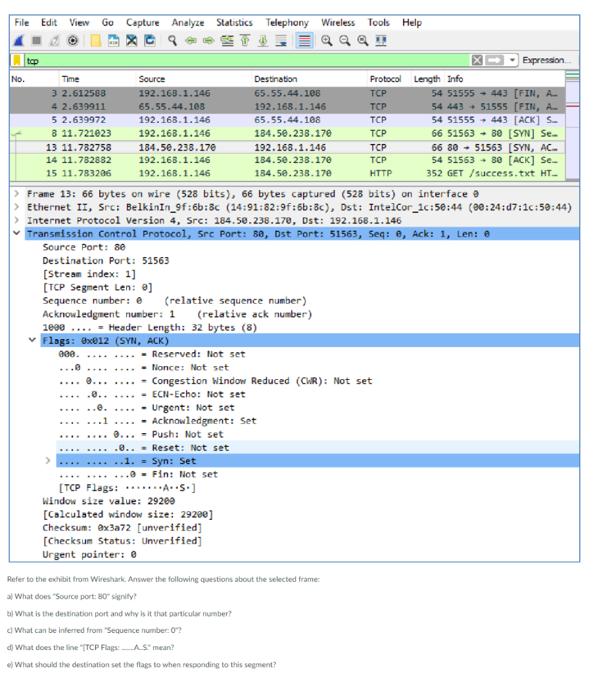The width and height of the screenshot is (616, 673).
Task: Open the Expression builder
Action: tap(546, 60)
